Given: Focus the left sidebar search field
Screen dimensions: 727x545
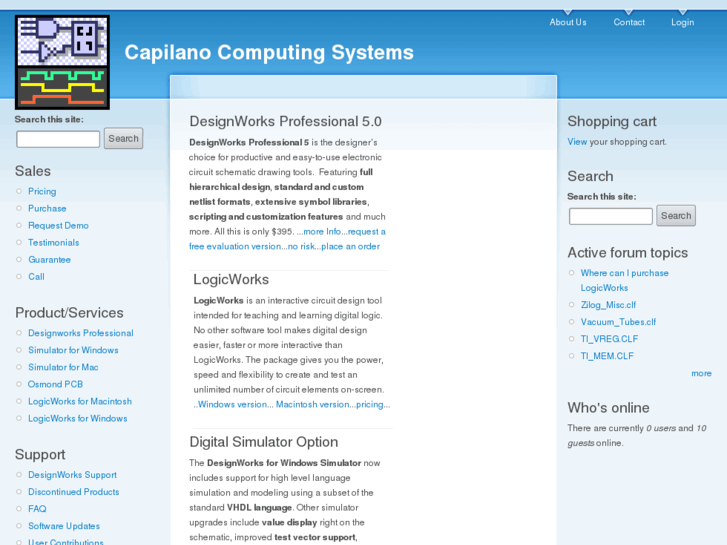Looking at the screenshot, I should pyautogui.click(x=58, y=139).
